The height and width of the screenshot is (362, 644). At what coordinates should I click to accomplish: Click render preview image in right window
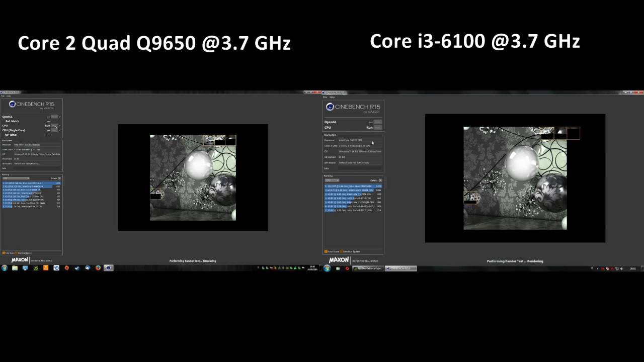click(x=515, y=178)
